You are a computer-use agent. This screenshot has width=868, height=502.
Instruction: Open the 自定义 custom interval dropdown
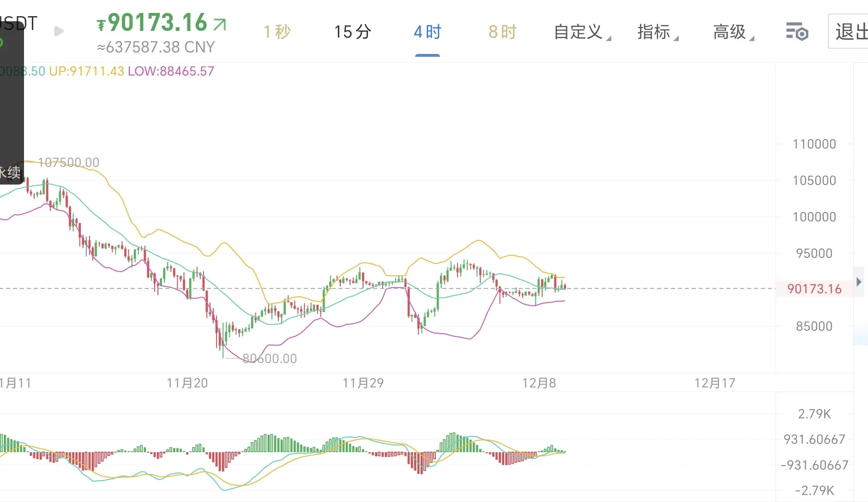(581, 32)
